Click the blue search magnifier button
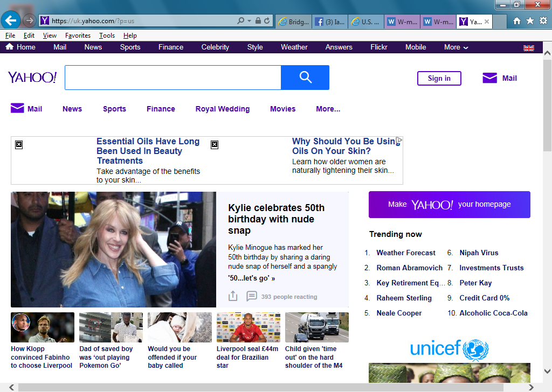Viewport: 552px width, 392px height. pyautogui.click(x=305, y=78)
